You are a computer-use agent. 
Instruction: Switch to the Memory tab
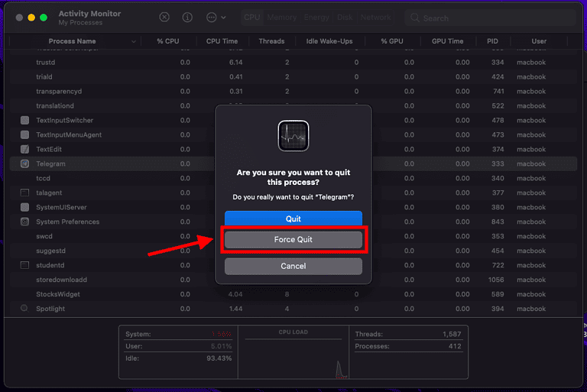pos(281,17)
